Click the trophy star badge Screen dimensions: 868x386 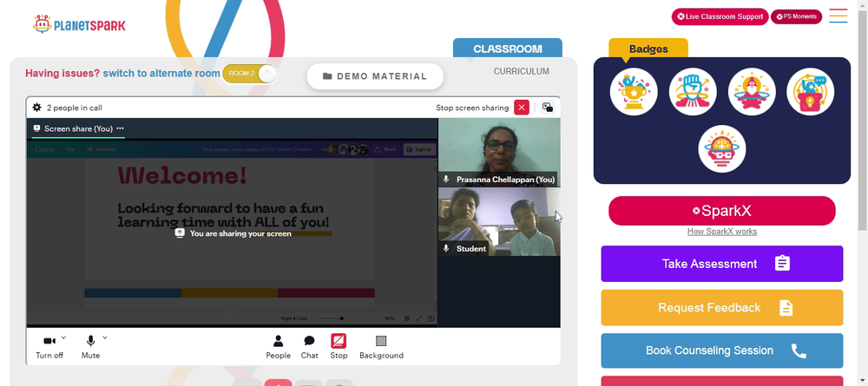[634, 92]
